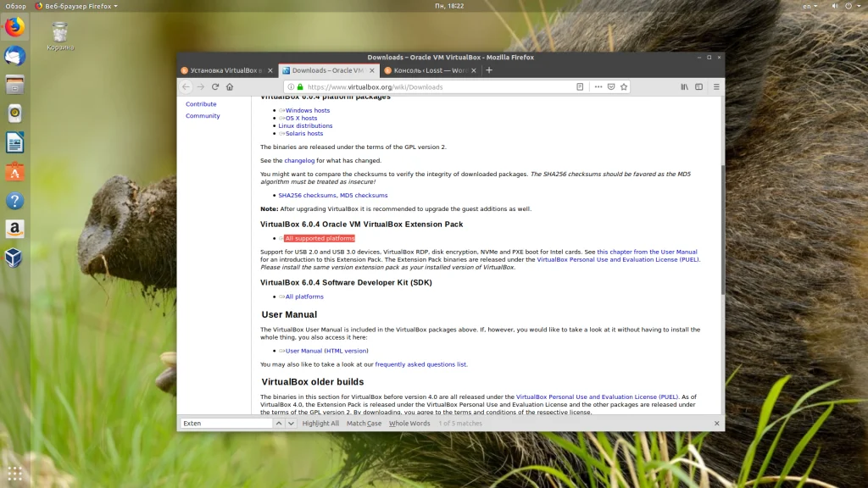Expand the 'en' keyboard language selector
868x488 pixels.
tap(811, 6)
